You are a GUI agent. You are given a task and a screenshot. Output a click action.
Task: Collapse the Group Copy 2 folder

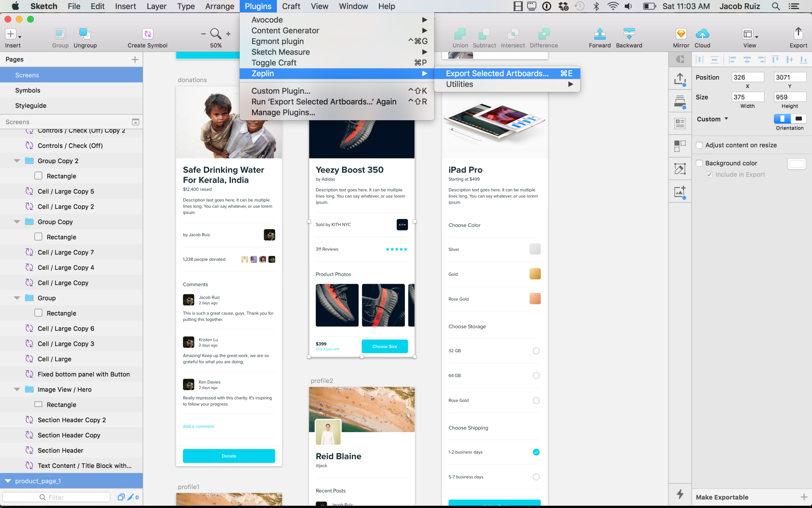tap(17, 161)
